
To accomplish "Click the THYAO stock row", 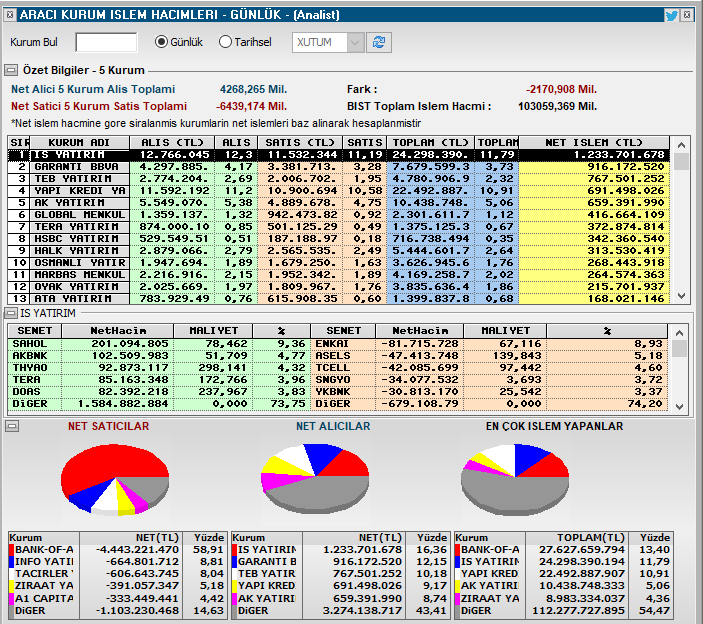I will click(159, 368).
